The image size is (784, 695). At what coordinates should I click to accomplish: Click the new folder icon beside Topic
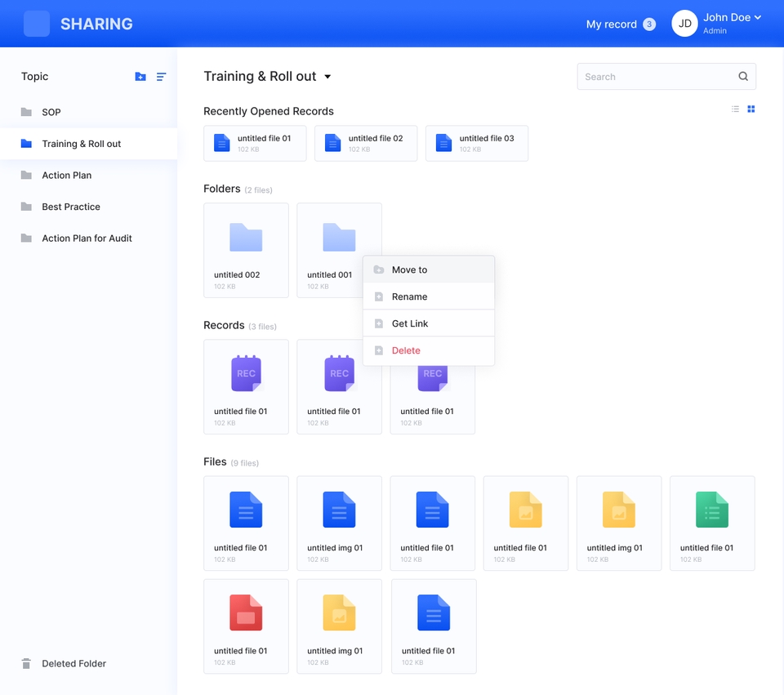coord(140,77)
